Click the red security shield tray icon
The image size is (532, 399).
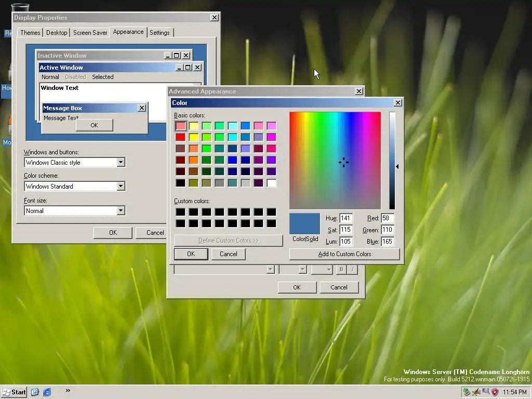(x=495, y=392)
